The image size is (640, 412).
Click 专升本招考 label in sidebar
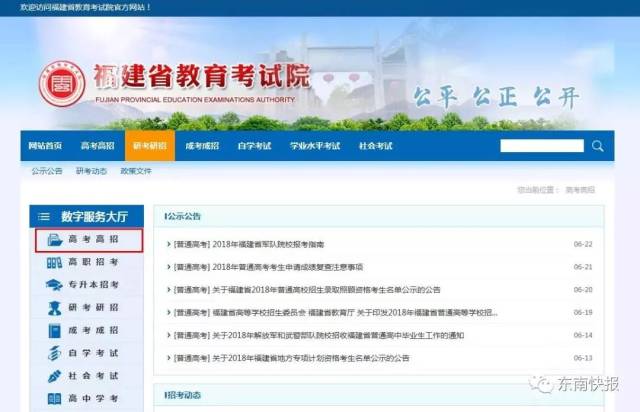(x=93, y=285)
